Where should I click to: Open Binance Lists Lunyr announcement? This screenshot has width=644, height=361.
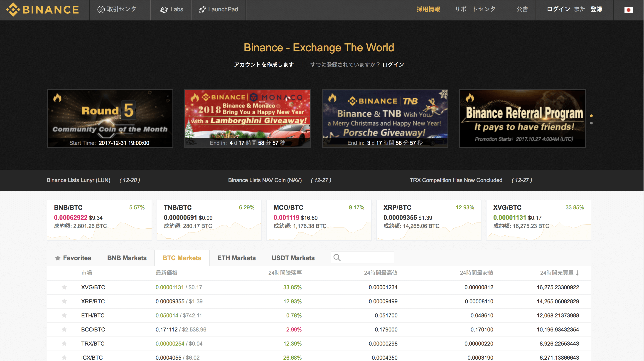coord(78,180)
